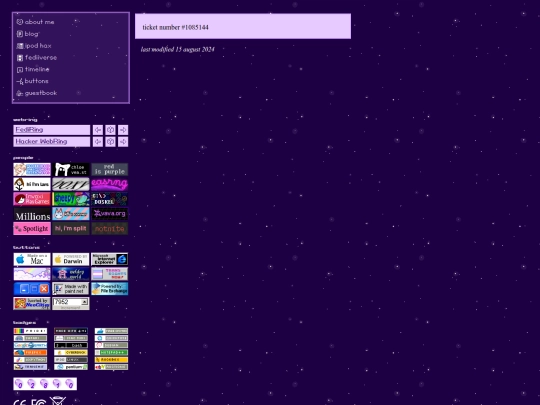Screen dimensions: 540x405
Task: Visit the Hacker WebRing link
Action: point(52,142)
